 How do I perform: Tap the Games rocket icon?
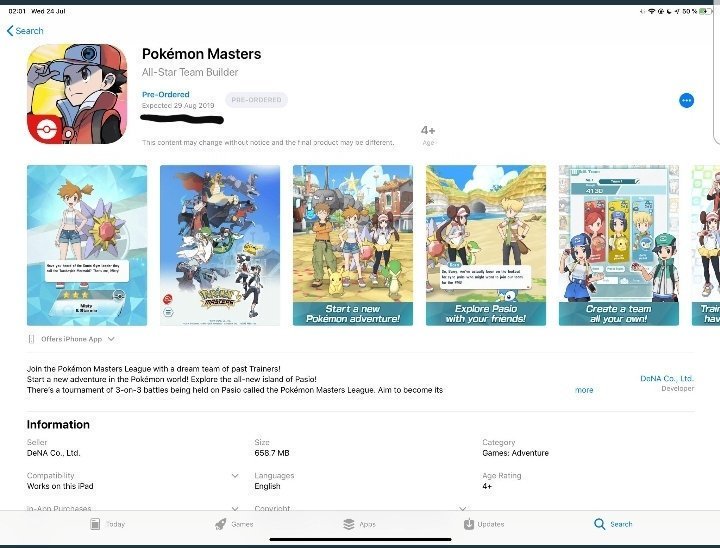(x=221, y=524)
